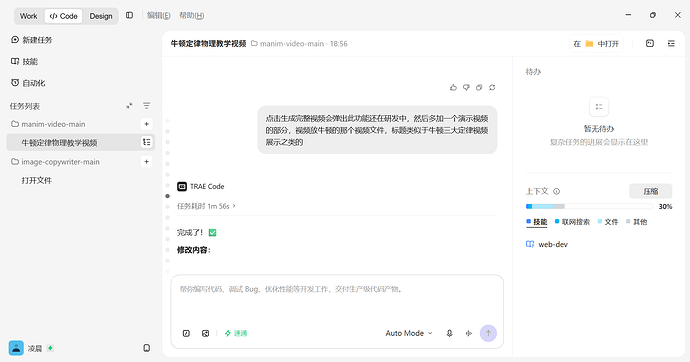The width and height of the screenshot is (690, 362).
Task: Open list icon on 牛顿定律物理教学视频 row
Action: (x=147, y=142)
